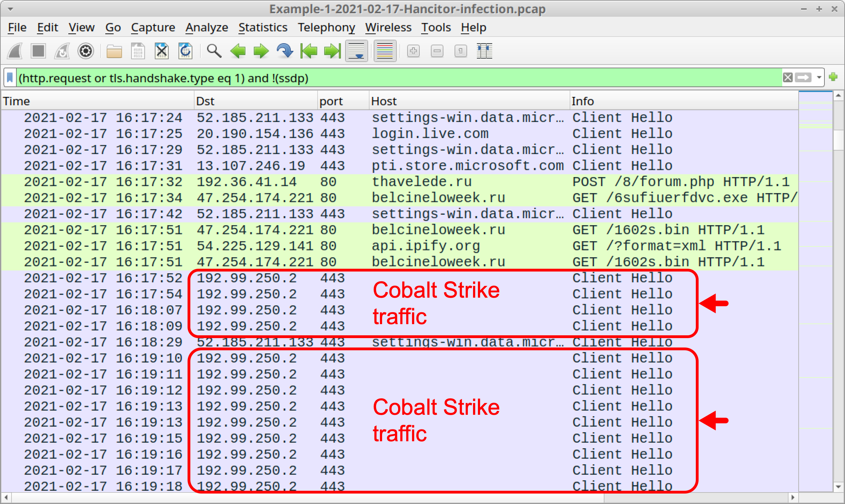Select the pti.store.microsoft.com packet row
845x504 pixels.
(x=400, y=166)
